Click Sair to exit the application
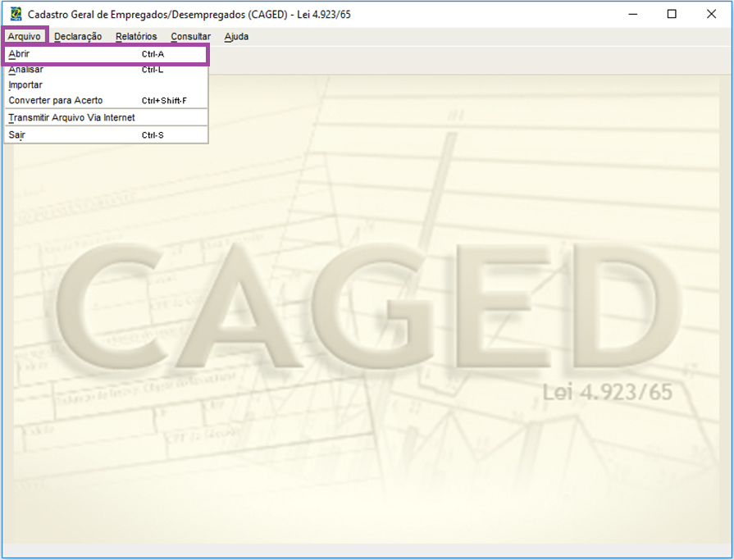This screenshot has width=734, height=560. [x=107, y=135]
